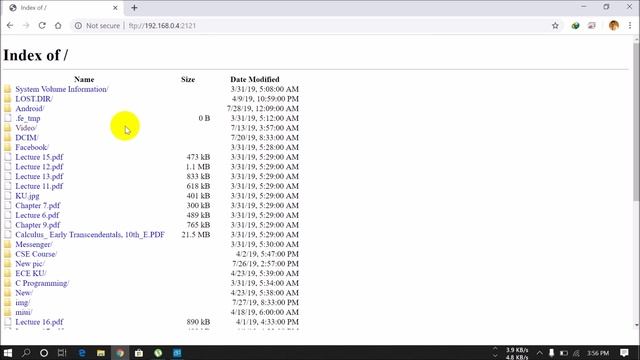
Task: Open Lecture 15.pdf
Action: 39,157
